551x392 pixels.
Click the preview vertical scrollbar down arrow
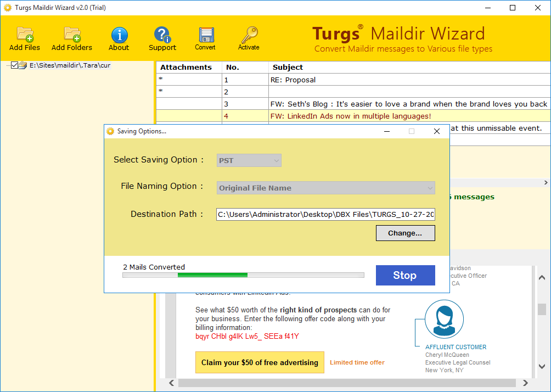click(542, 366)
